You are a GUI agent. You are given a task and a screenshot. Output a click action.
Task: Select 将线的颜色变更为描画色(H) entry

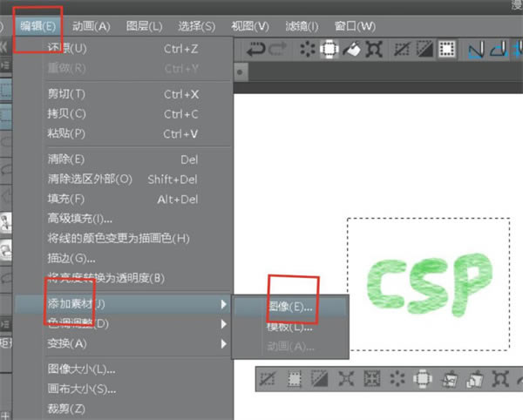pyautogui.click(x=123, y=239)
